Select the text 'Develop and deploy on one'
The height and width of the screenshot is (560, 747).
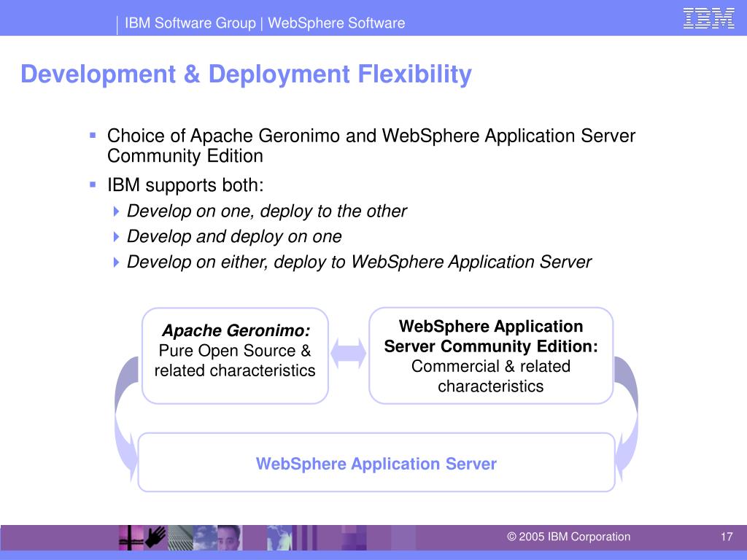point(234,236)
